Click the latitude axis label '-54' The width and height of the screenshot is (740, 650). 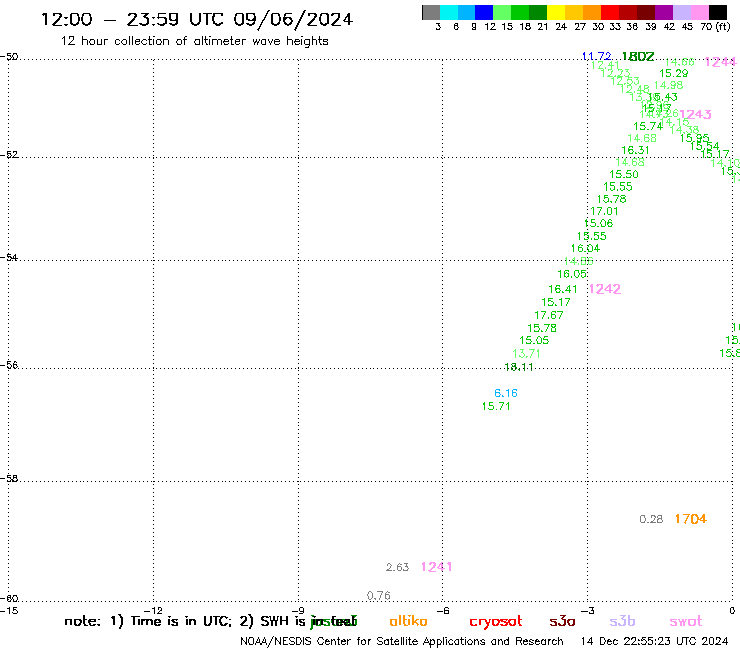(x=9, y=257)
